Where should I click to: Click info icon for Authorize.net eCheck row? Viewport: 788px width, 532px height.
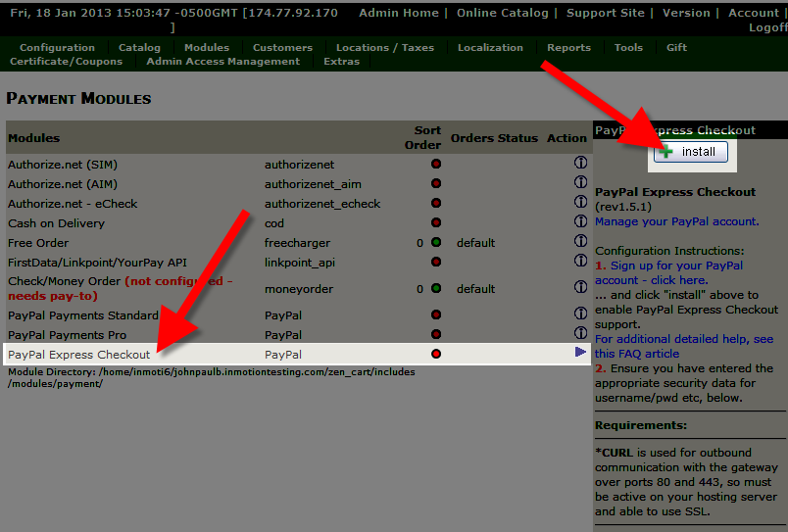[x=581, y=203]
